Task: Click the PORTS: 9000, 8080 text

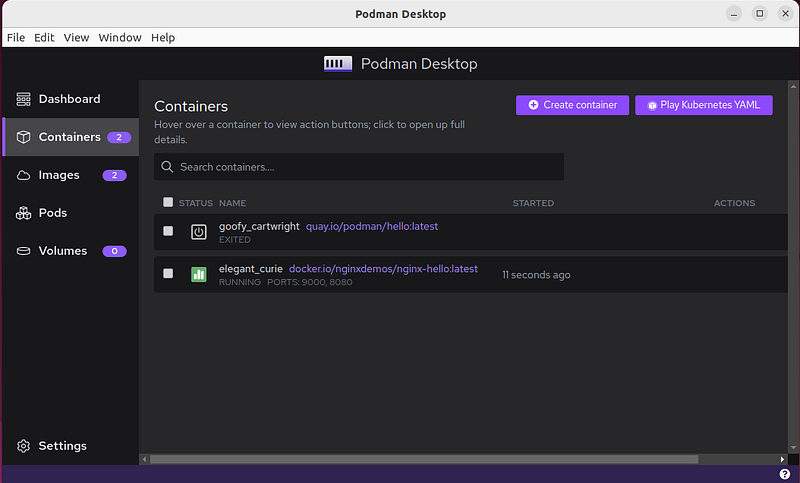Action: coord(310,282)
